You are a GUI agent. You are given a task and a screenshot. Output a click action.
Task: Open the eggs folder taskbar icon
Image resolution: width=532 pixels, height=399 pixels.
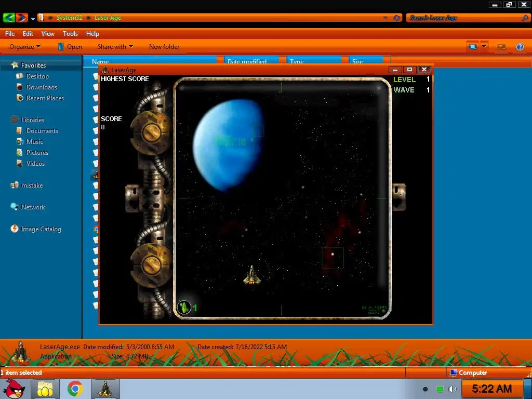click(x=45, y=389)
